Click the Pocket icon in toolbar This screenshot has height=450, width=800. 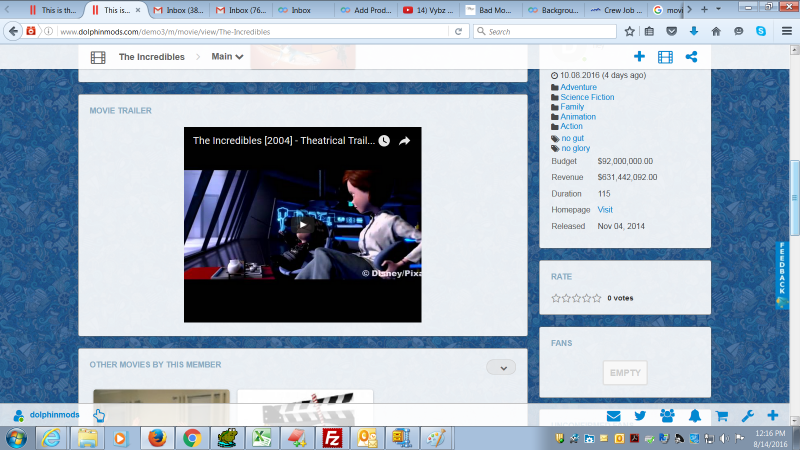coord(671,32)
